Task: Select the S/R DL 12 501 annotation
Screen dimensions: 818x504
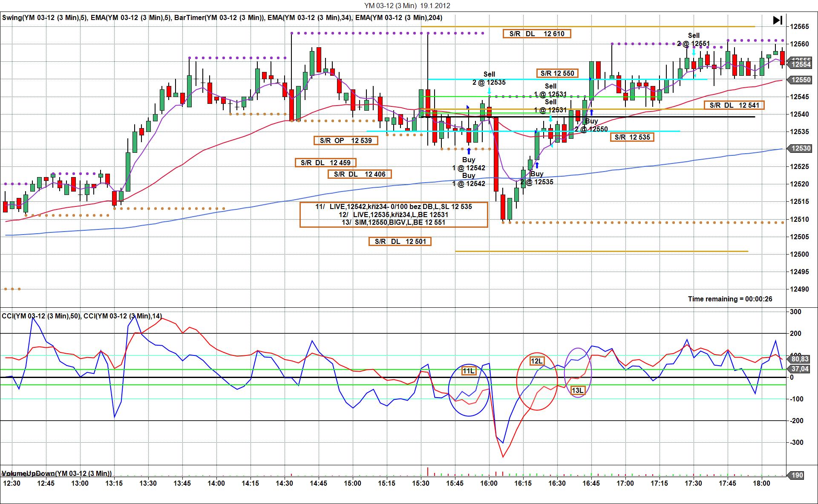Action: pyautogui.click(x=400, y=241)
